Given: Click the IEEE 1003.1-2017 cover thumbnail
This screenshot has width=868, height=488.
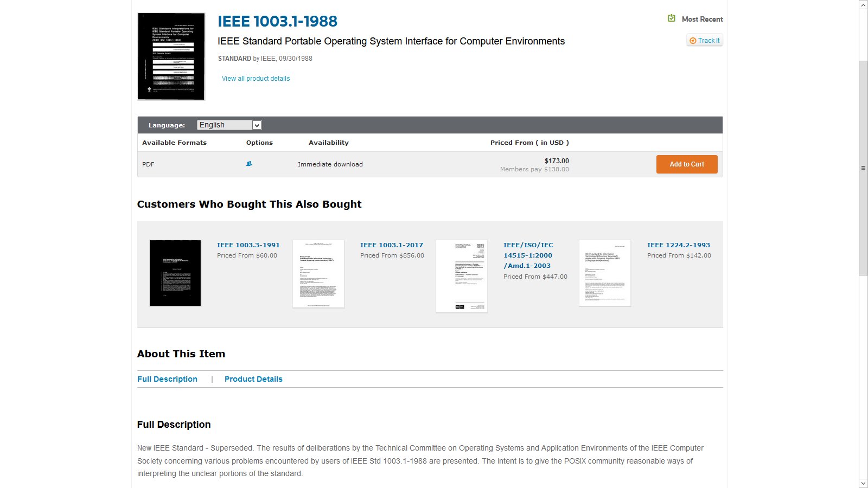Looking at the screenshot, I should click(318, 274).
